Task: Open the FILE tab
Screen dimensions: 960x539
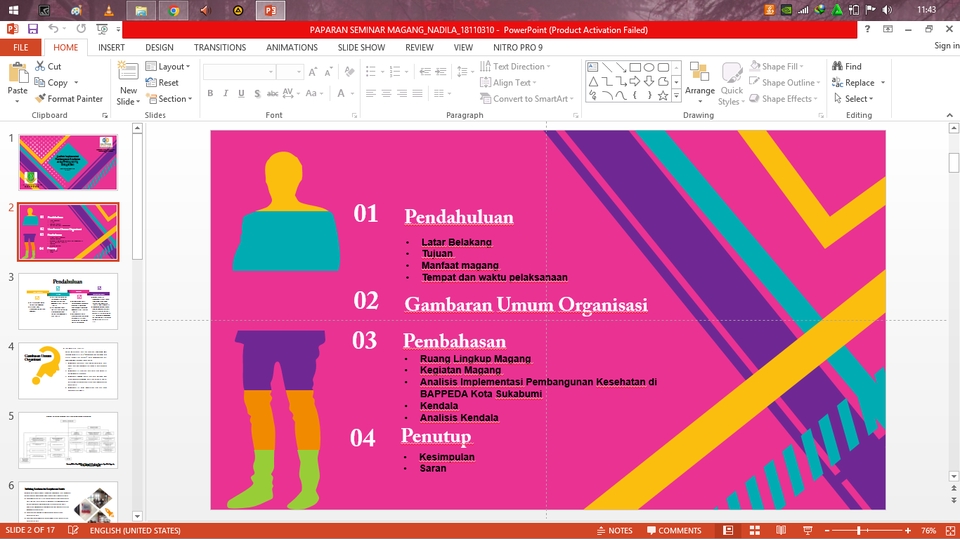Action: point(21,47)
